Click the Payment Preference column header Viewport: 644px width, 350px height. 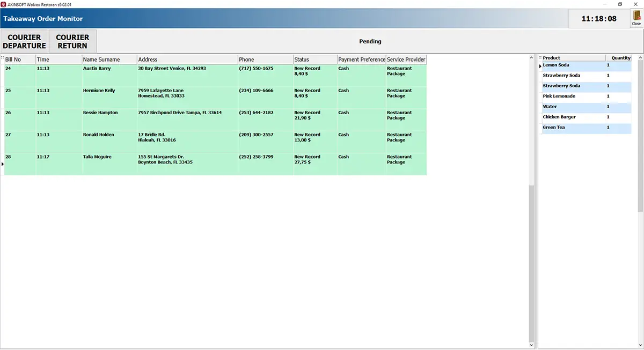362,59
